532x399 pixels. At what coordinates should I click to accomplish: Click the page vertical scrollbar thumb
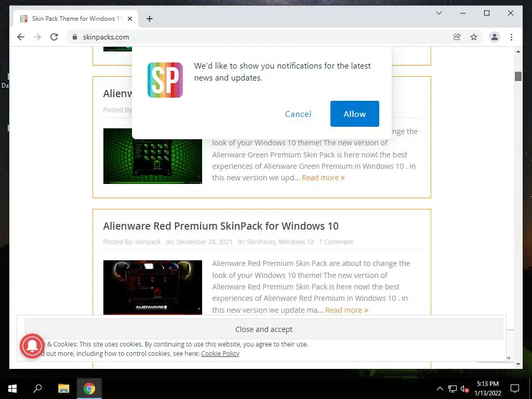click(518, 76)
